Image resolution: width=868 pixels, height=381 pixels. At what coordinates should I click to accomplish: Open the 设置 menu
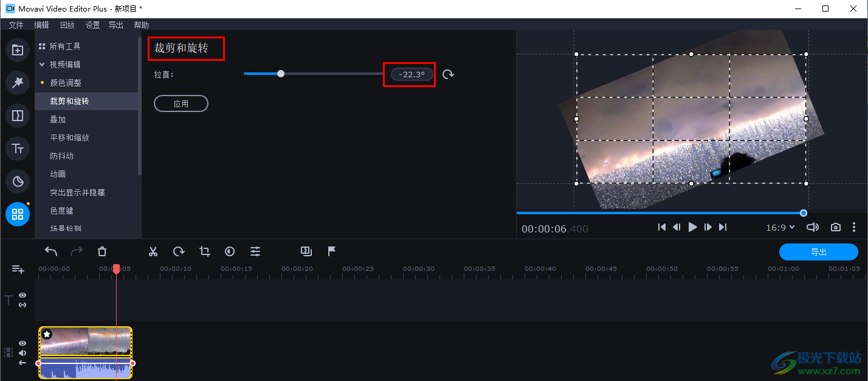click(x=92, y=25)
